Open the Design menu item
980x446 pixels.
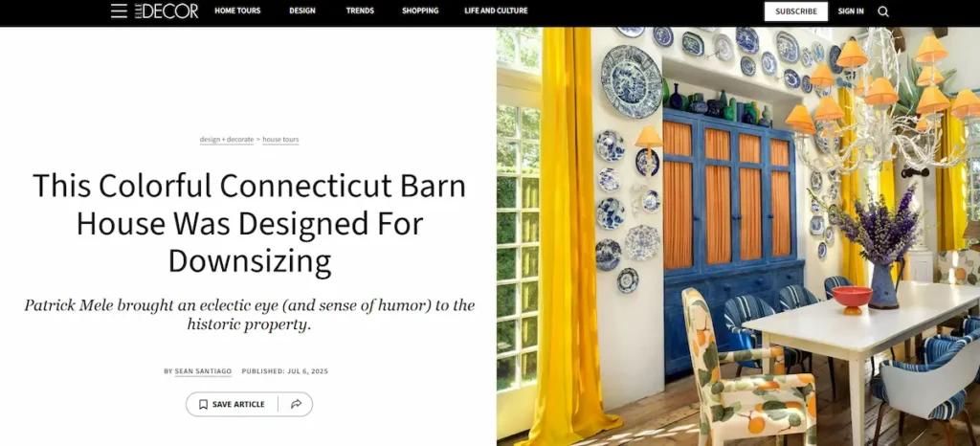(302, 11)
